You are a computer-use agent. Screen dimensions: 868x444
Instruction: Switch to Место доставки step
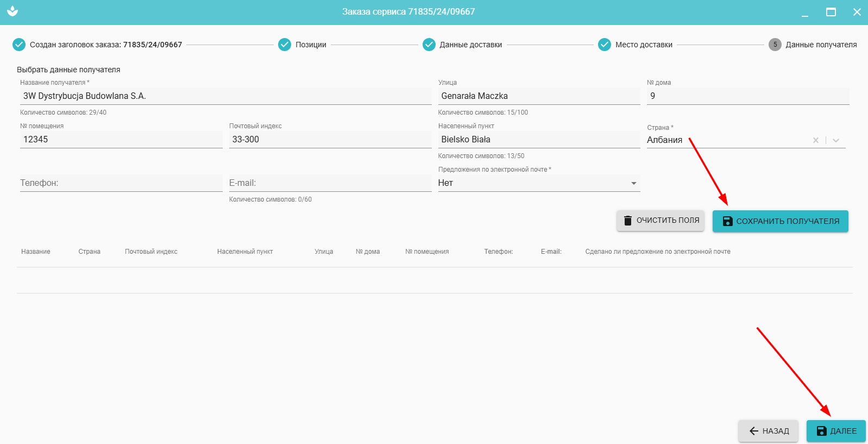click(x=644, y=45)
